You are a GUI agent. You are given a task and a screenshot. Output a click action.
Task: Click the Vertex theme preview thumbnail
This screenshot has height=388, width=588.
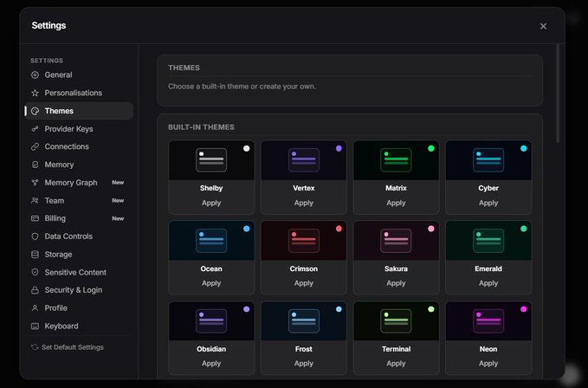coord(304,160)
